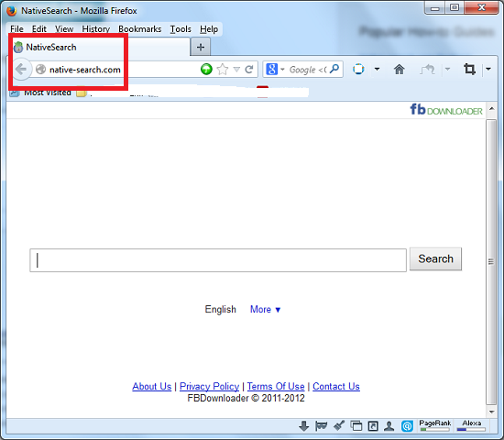Go to the home page icon

[400, 69]
